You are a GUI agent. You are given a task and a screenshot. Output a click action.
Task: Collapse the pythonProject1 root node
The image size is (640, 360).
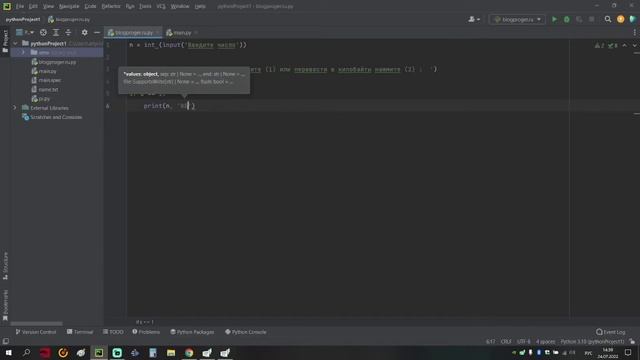pyautogui.click(x=16, y=43)
